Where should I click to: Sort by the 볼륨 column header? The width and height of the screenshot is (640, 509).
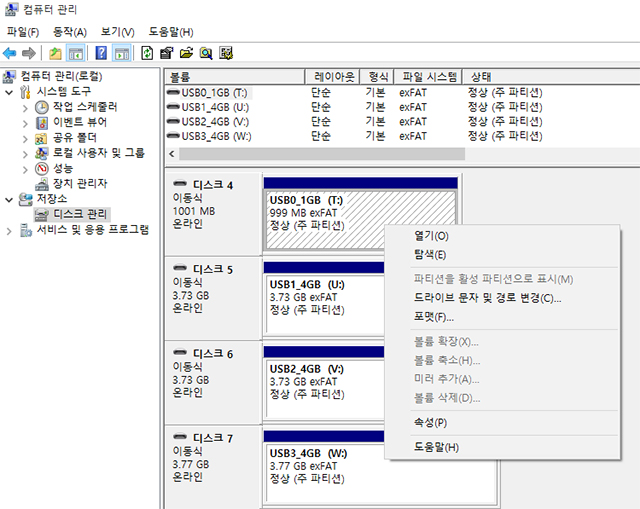(x=235, y=76)
